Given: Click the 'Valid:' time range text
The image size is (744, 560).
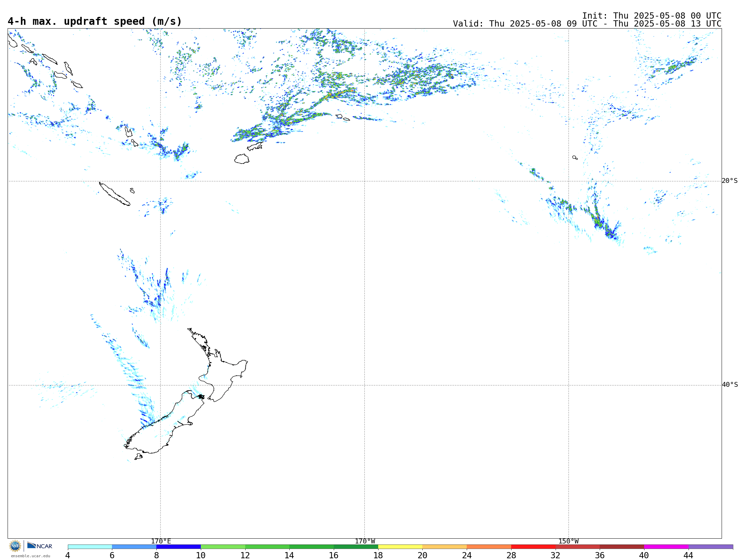Looking at the screenshot, I should pos(587,24).
